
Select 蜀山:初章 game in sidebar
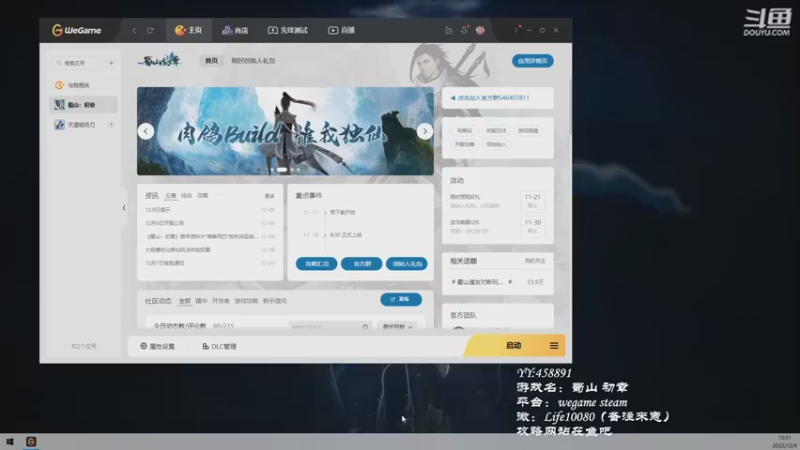(x=83, y=105)
